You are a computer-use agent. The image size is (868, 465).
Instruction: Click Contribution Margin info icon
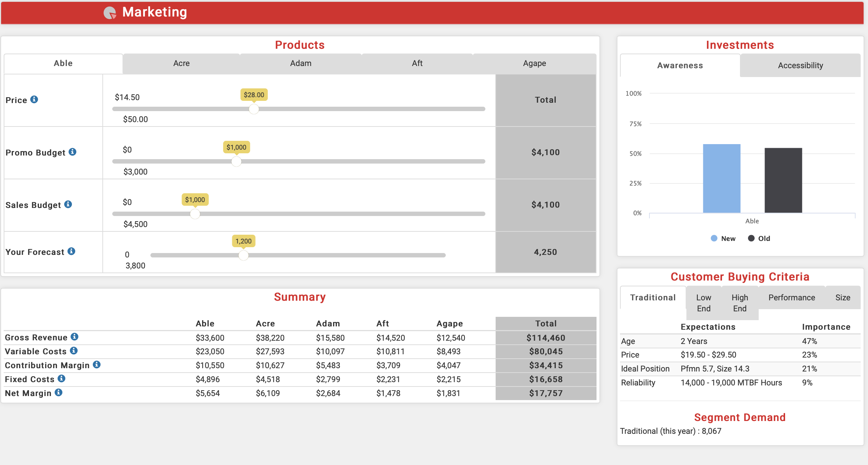pyautogui.click(x=97, y=365)
